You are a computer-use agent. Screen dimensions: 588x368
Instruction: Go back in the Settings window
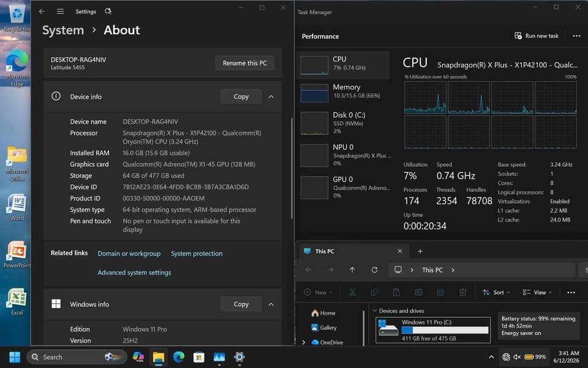[42, 11]
